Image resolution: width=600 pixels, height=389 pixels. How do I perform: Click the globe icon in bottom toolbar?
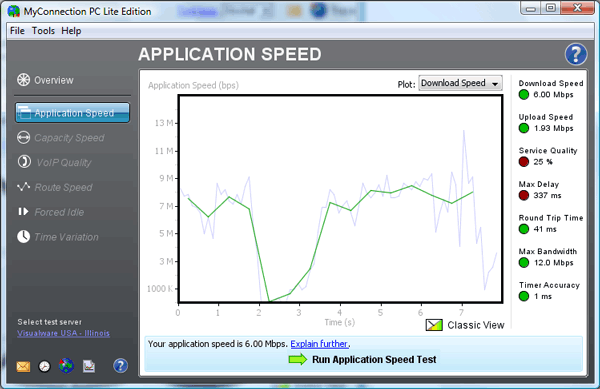coord(66,366)
